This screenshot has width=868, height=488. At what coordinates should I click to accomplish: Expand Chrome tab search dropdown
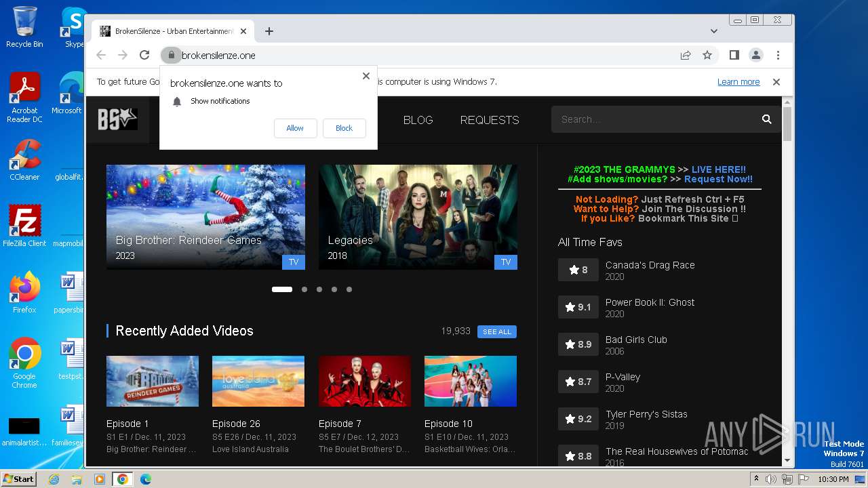(x=713, y=31)
